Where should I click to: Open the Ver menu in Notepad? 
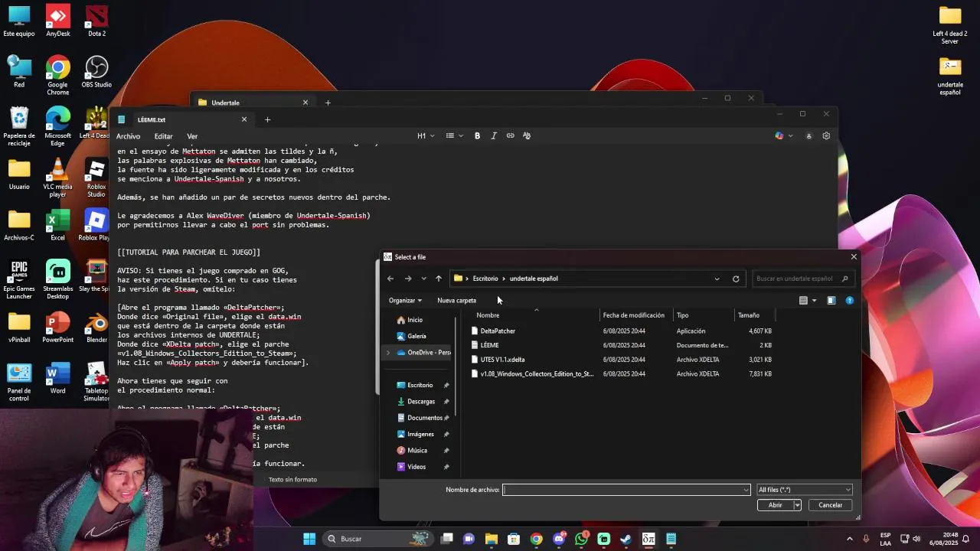(x=192, y=136)
